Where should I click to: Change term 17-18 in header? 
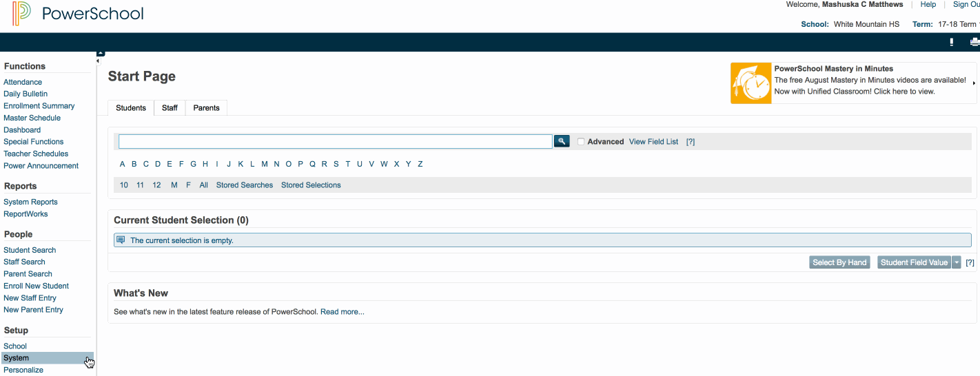coord(959,24)
